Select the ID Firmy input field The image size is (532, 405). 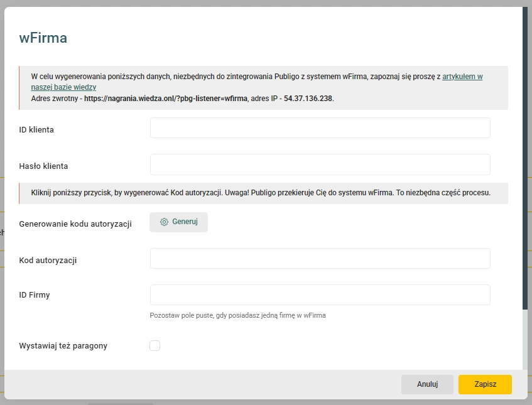[320, 294]
